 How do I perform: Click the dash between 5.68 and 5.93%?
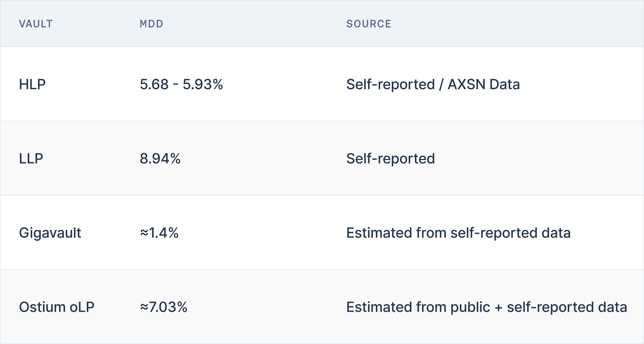[176, 84]
